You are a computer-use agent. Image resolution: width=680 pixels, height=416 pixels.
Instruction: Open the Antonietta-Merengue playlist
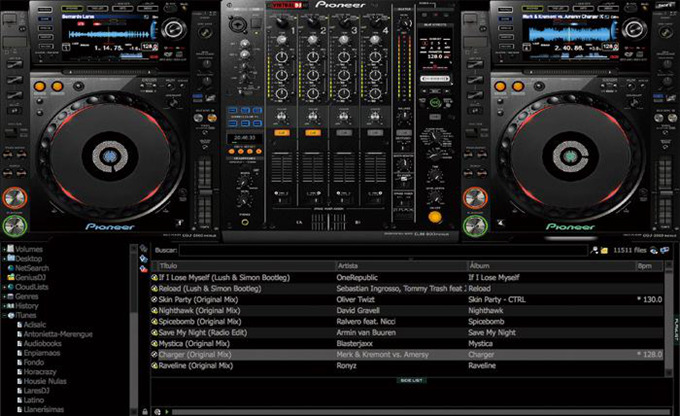click(x=58, y=334)
